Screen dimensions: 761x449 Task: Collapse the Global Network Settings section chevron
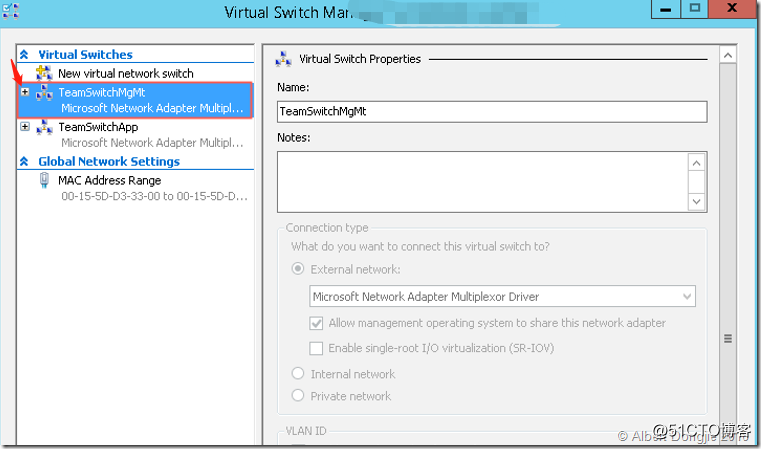[x=24, y=161]
